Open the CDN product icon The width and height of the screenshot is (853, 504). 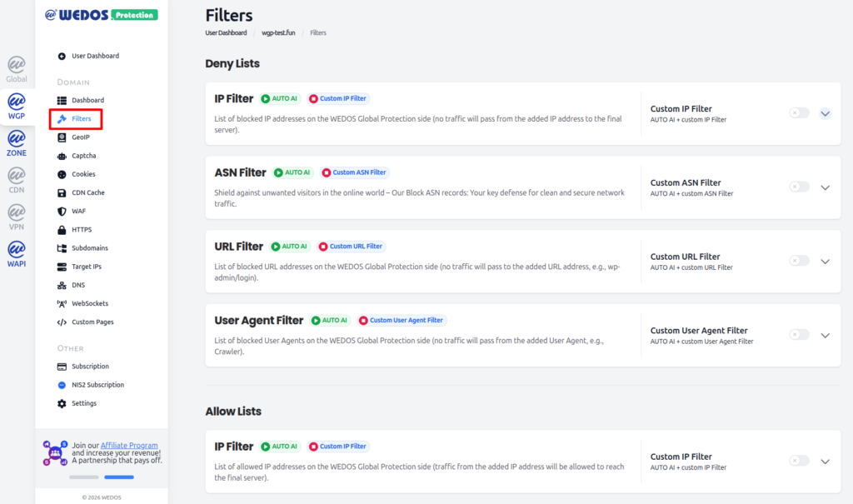(x=17, y=180)
